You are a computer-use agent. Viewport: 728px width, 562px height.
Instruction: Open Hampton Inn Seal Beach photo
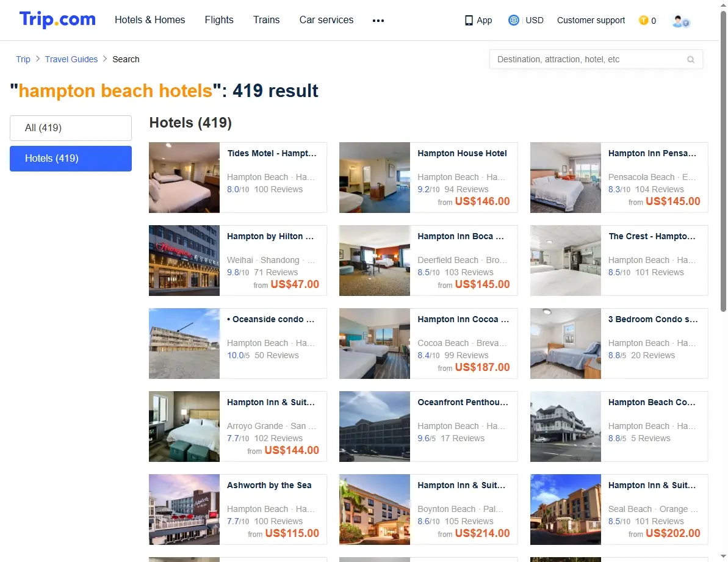(x=566, y=510)
